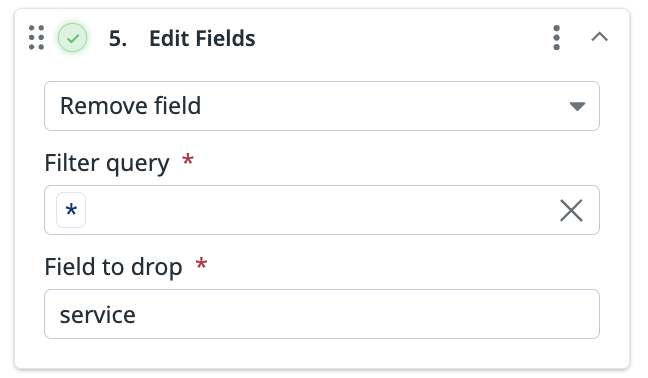Collapse the Edit Fields processor chevron
This screenshot has width=648, height=378.
coord(599,37)
